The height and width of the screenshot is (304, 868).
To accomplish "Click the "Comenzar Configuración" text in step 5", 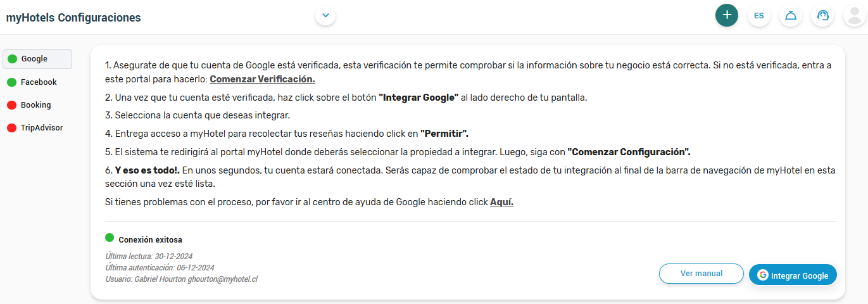I will click(x=629, y=152).
